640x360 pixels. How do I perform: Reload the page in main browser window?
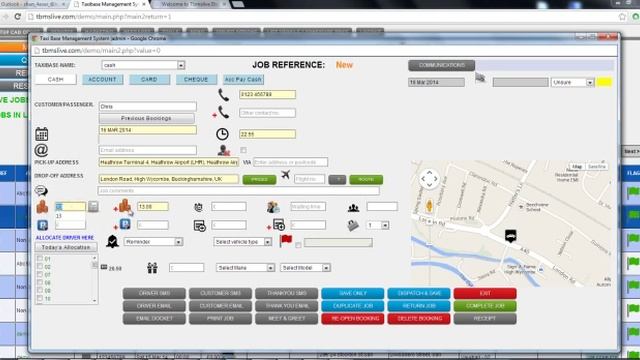18,17
